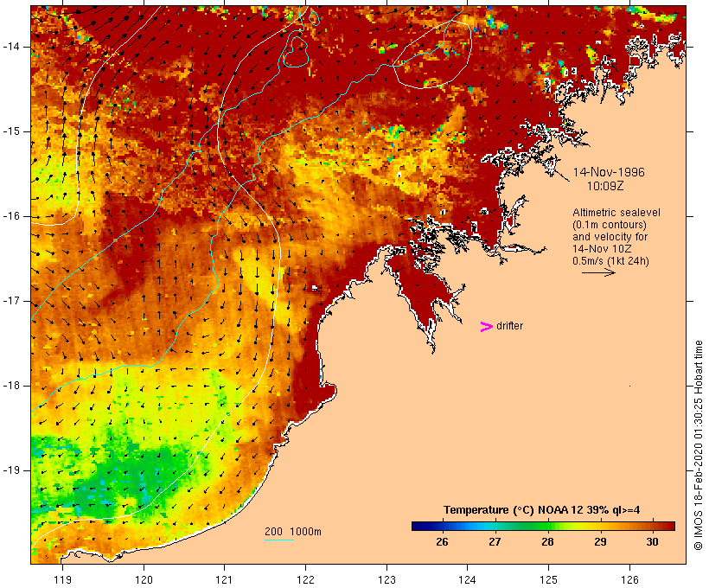Click the closed white sealevel contour near 123.5°E
Screen dimensions: 709x588
click(431, 54)
